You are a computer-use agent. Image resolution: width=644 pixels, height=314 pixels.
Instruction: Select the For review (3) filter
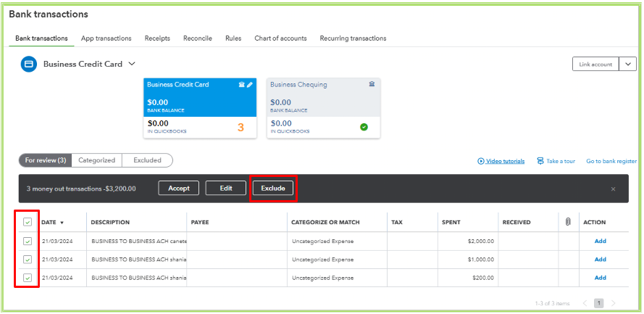(45, 160)
